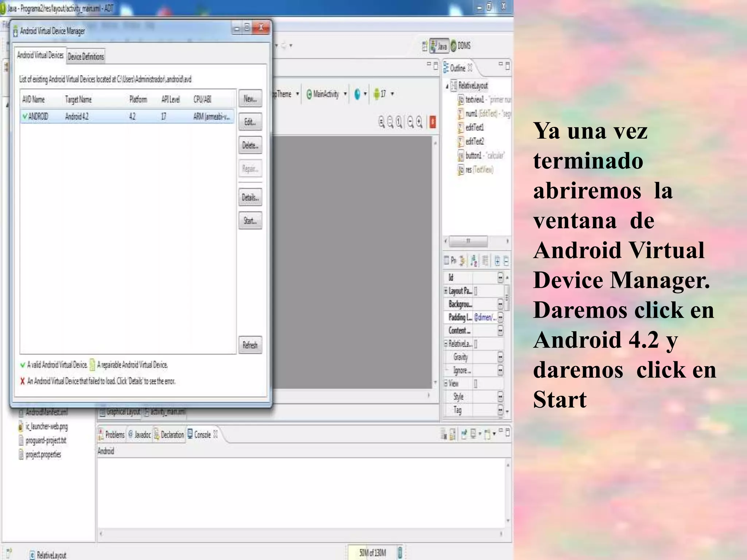The width and height of the screenshot is (747, 560).
Task: Minimize the layout editor area
Action: [429, 64]
